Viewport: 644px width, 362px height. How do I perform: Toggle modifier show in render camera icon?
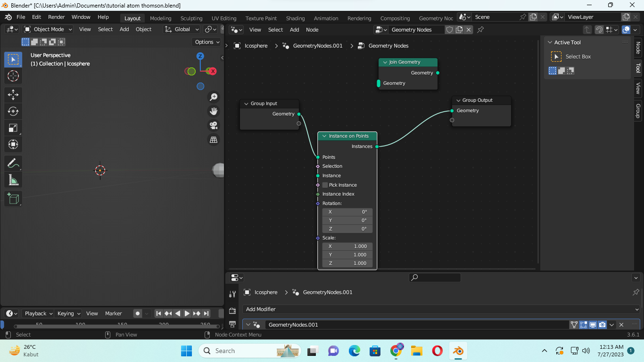pos(602,325)
